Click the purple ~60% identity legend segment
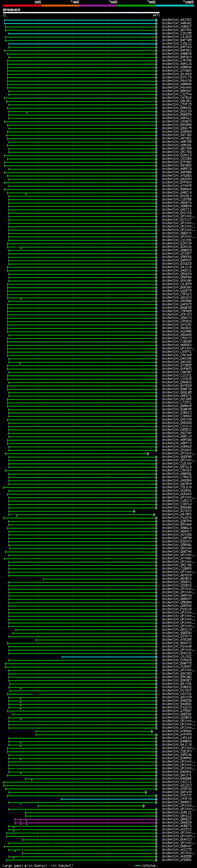This screenshot has height=868, width=197. pyautogui.click(x=99, y=6)
